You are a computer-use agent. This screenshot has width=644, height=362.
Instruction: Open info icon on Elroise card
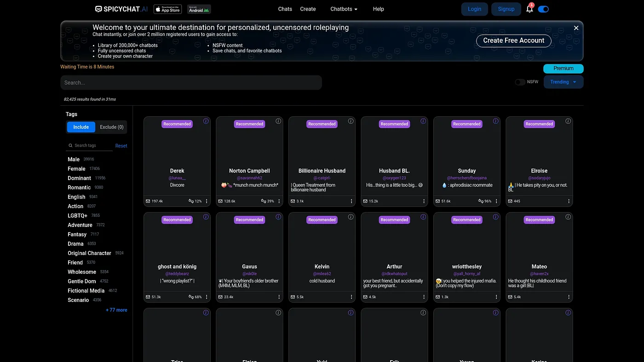coord(568,121)
